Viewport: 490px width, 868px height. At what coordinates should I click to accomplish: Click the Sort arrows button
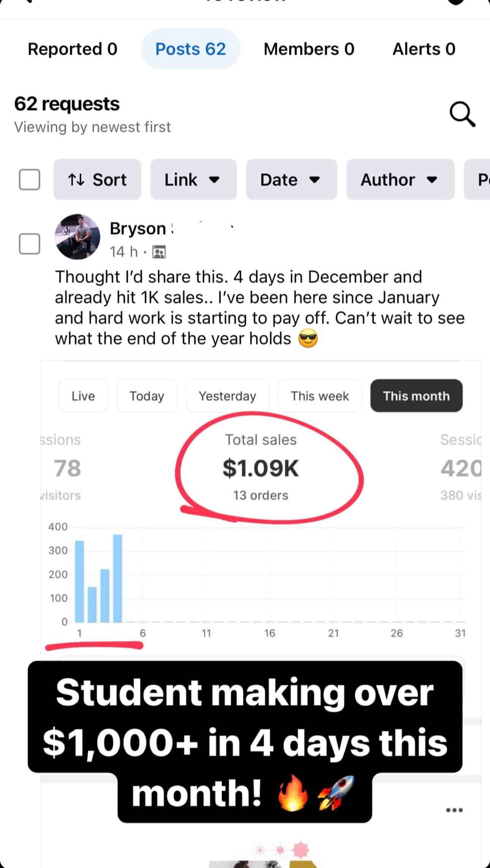click(97, 179)
